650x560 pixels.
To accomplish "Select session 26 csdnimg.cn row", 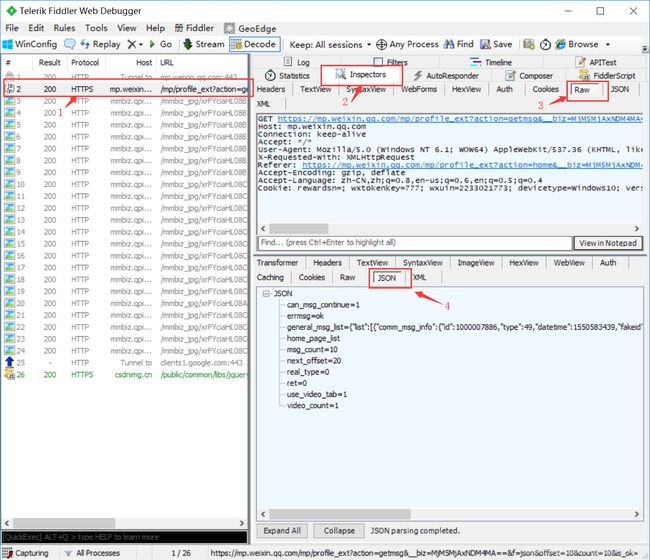I will tap(126, 375).
